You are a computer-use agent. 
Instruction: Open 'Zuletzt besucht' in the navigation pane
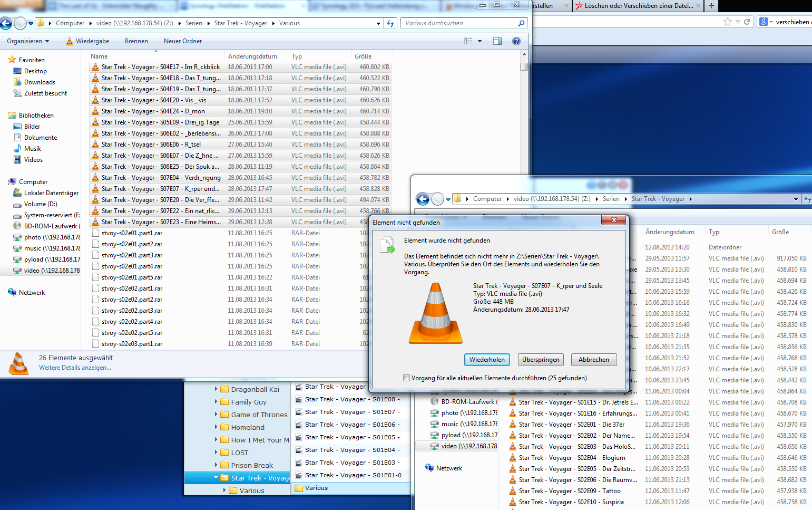(45, 93)
